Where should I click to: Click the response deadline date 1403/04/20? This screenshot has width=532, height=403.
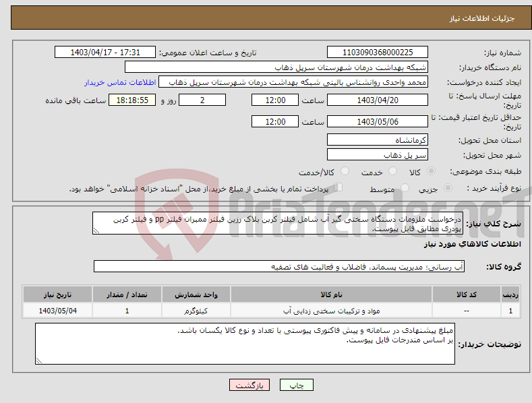click(x=378, y=100)
